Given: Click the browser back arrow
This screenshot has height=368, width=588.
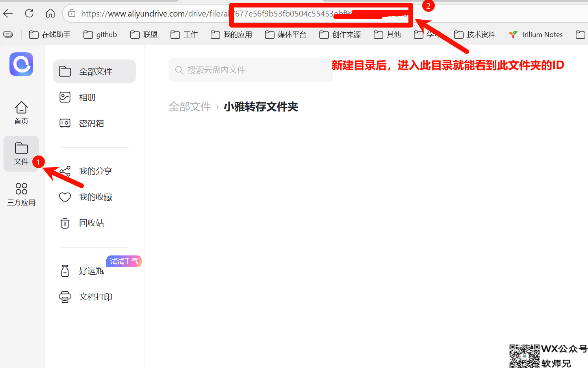Looking at the screenshot, I should [8, 13].
